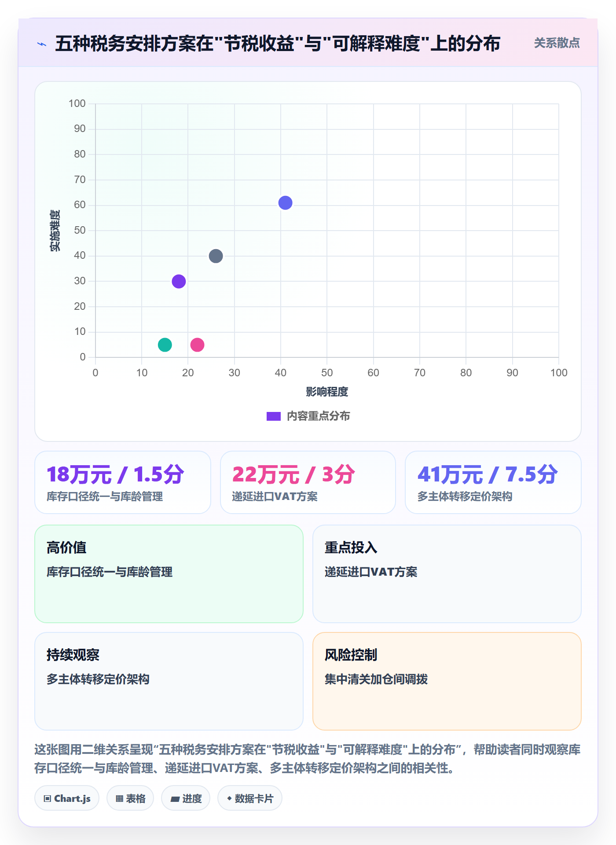
Task: Click the 影响程度 x-axis title
Action: (327, 392)
